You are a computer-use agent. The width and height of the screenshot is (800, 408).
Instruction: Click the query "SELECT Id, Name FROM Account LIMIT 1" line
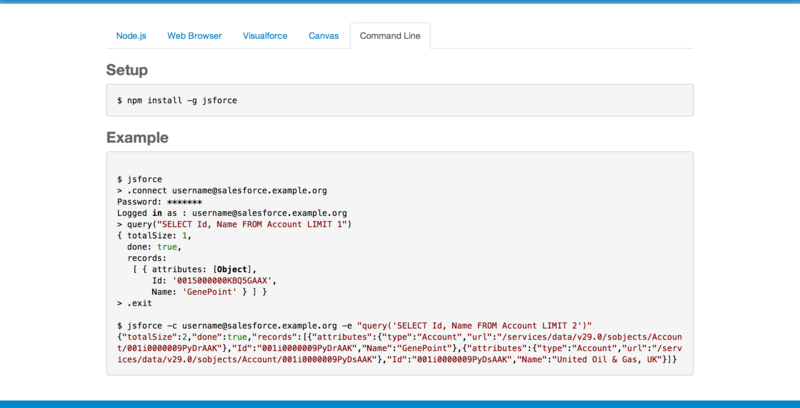click(235, 224)
